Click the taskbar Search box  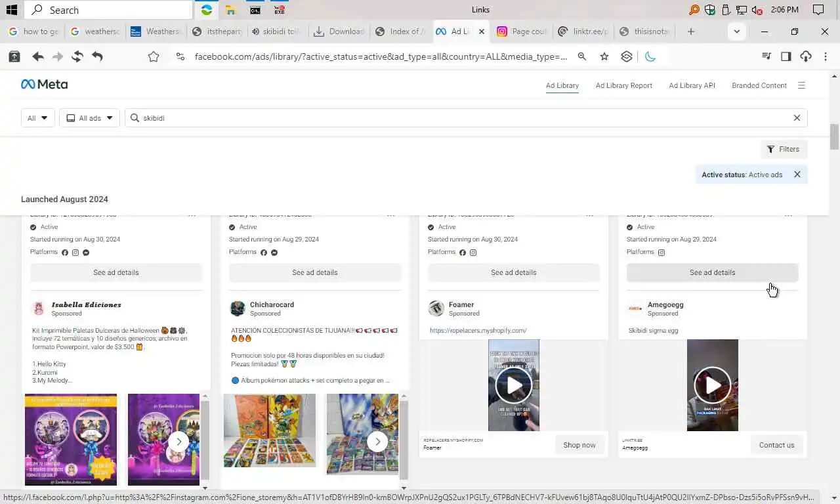click(x=109, y=10)
